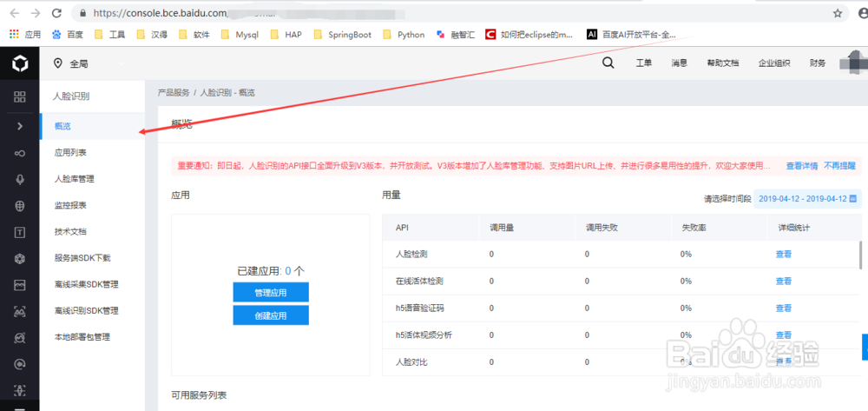868x411 pixels.
Task: Open the 百度AI开放平台 bookmark
Action: 632,35
